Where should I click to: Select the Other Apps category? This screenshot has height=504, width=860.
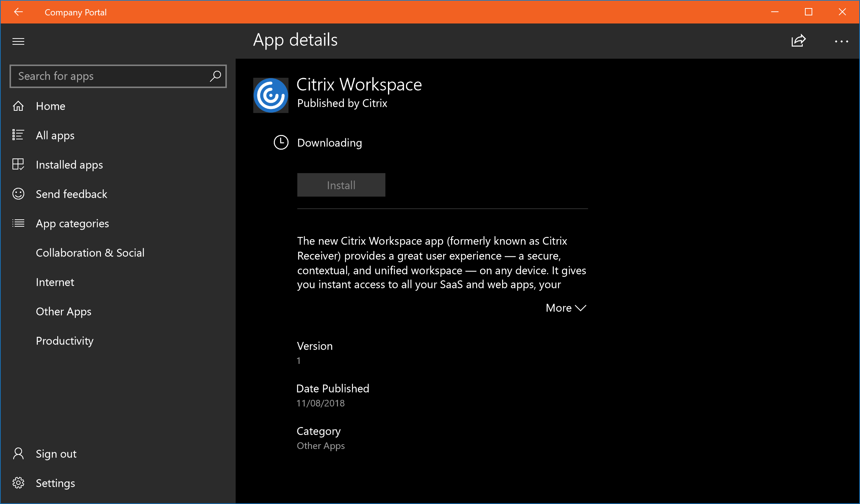(x=63, y=311)
